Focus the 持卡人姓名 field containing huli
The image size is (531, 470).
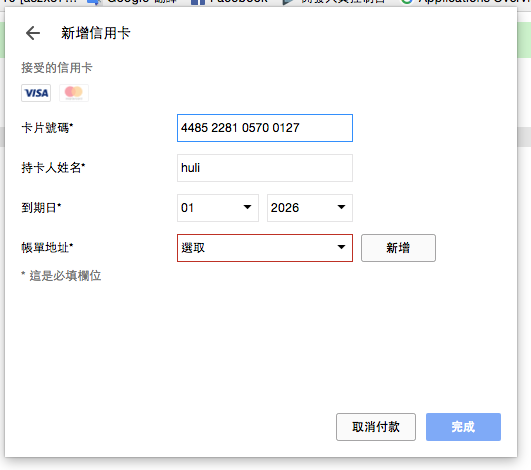click(x=265, y=168)
